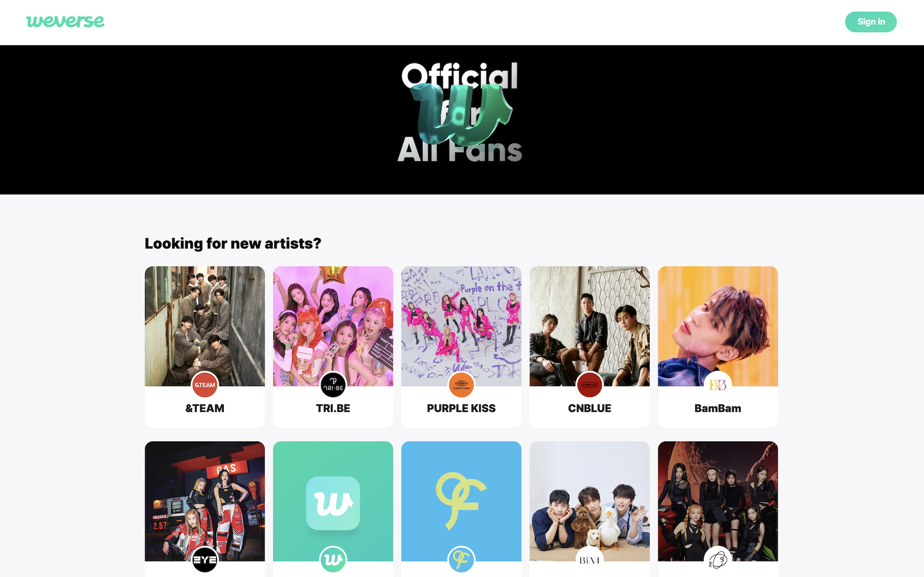924x577 pixels.
Task: Click the CNBLUE red badge icon
Action: (x=589, y=385)
